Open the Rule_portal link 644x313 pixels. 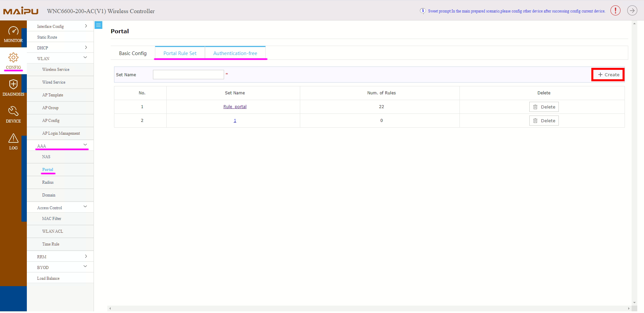tap(235, 107)
